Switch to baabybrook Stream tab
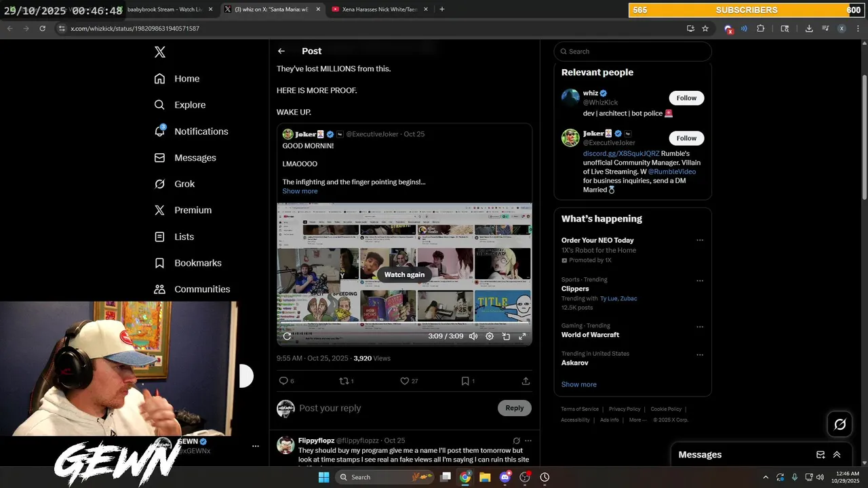This screenshot has width=868, height=488. [x=165, y=9]
